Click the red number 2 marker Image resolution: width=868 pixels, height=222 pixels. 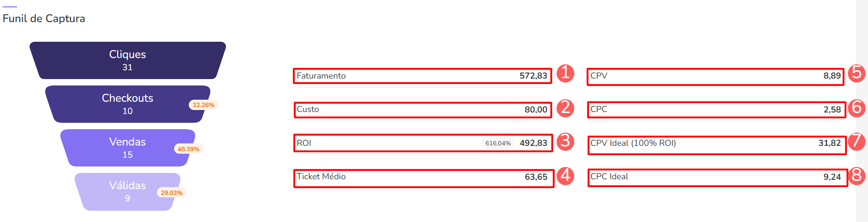pos(565,107)
